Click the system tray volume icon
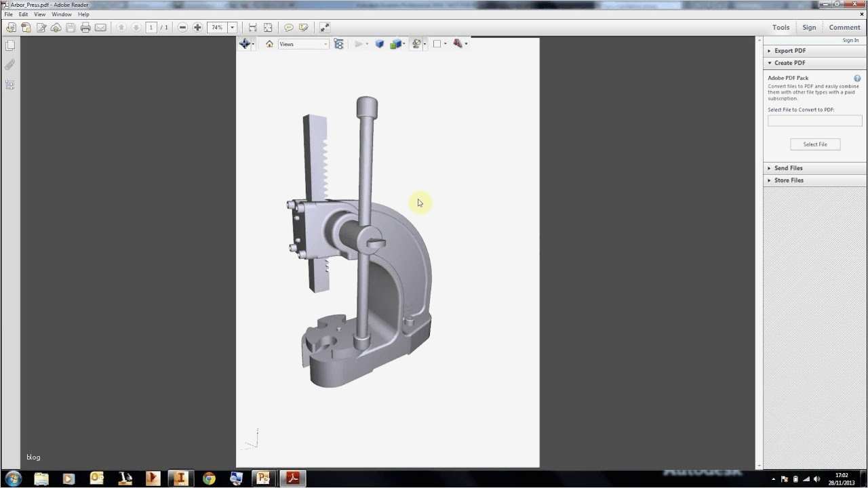This screenshot has height=488, width=868. (x=816, y=479)
